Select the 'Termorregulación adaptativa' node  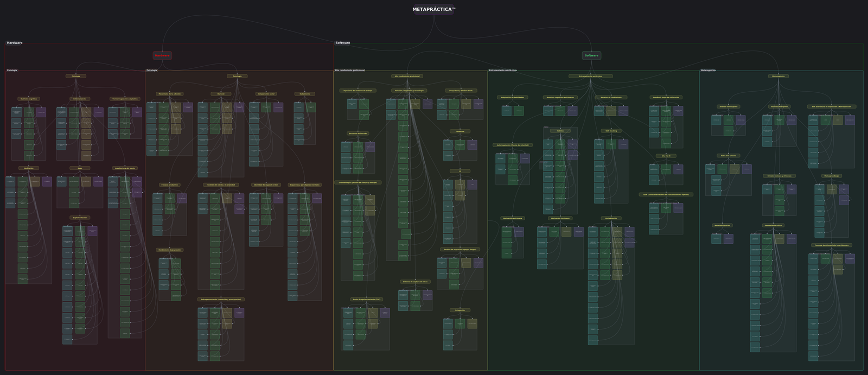click(125, 99)
